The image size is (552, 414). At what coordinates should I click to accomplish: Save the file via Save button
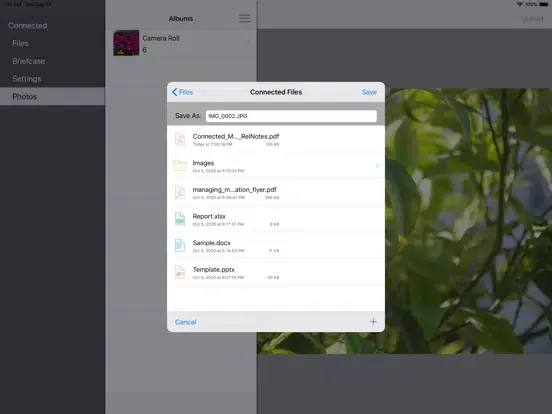369,92
